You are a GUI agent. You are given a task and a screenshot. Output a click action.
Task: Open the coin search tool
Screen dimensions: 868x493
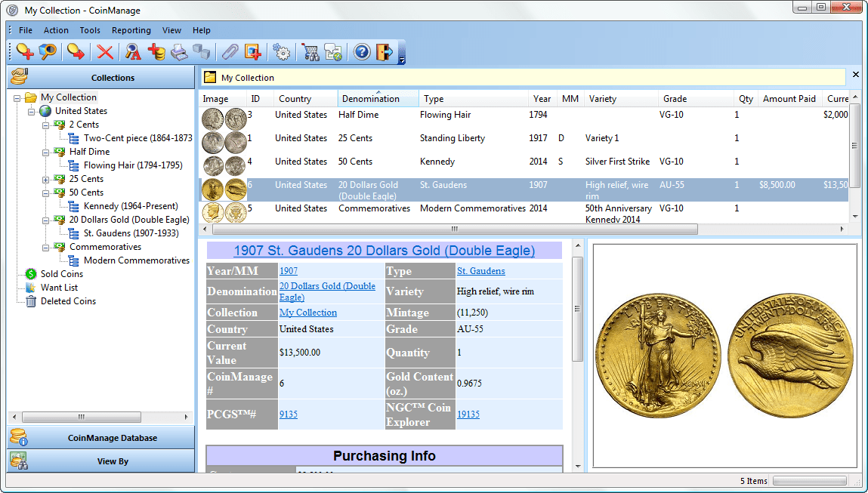(x=46, y=51)
